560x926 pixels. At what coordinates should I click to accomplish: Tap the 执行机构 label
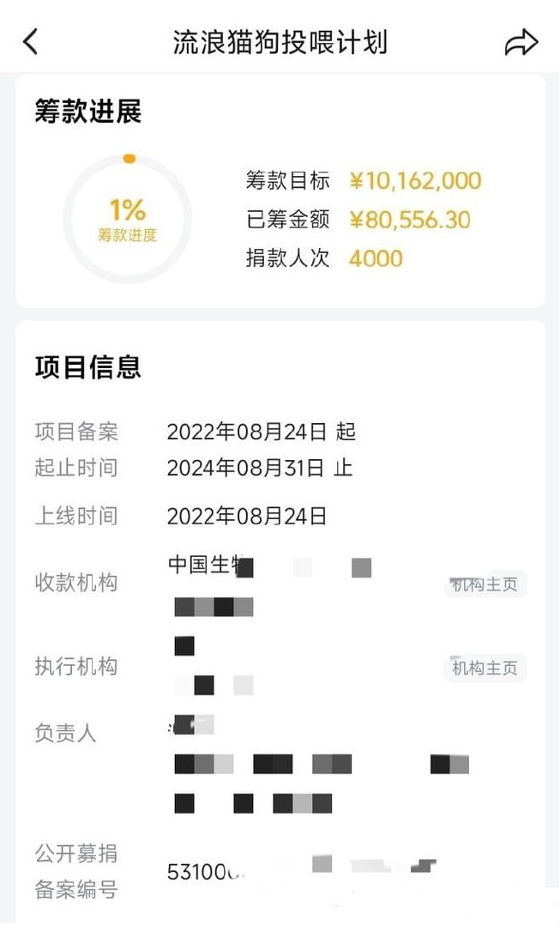click(x=76, y=667)
